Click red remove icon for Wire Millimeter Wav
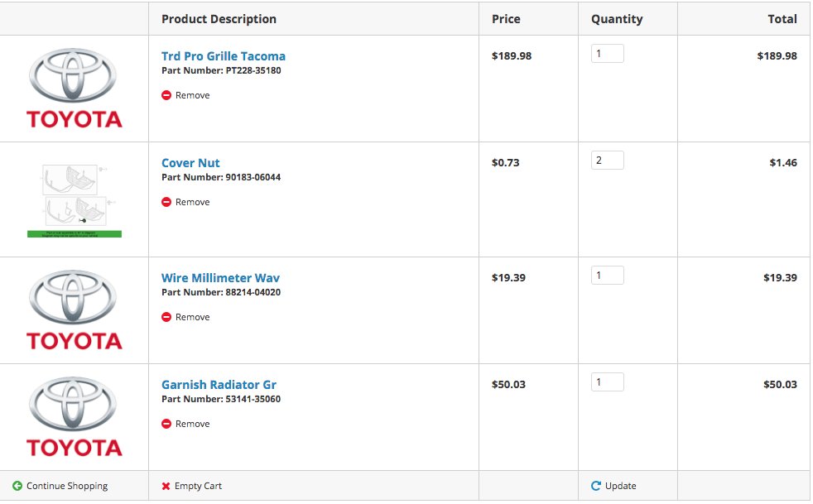 point(166,317)
